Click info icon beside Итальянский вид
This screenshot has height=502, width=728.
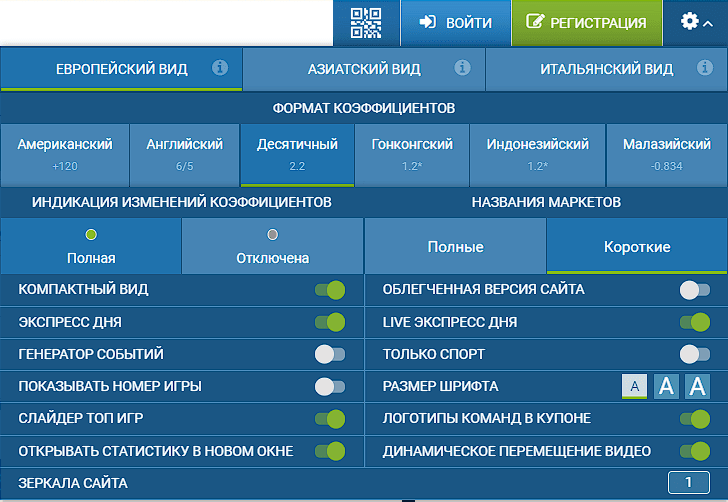[705, 69]
